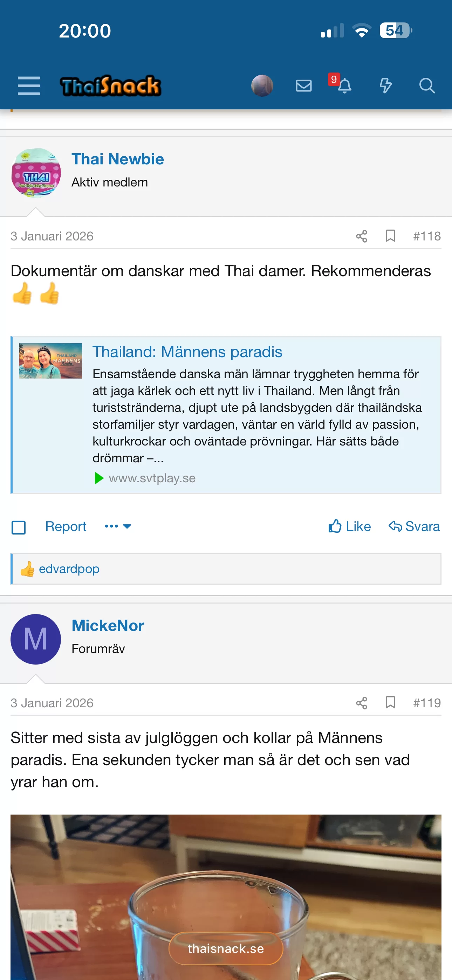Open the thaisnack.se address pill

pyautogui.click(x=226, y=948)
